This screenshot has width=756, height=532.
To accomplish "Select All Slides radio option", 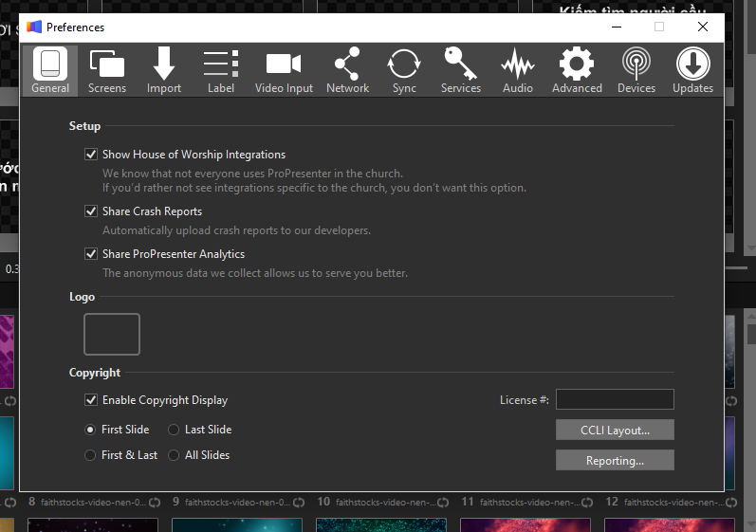I will point(174,455).
